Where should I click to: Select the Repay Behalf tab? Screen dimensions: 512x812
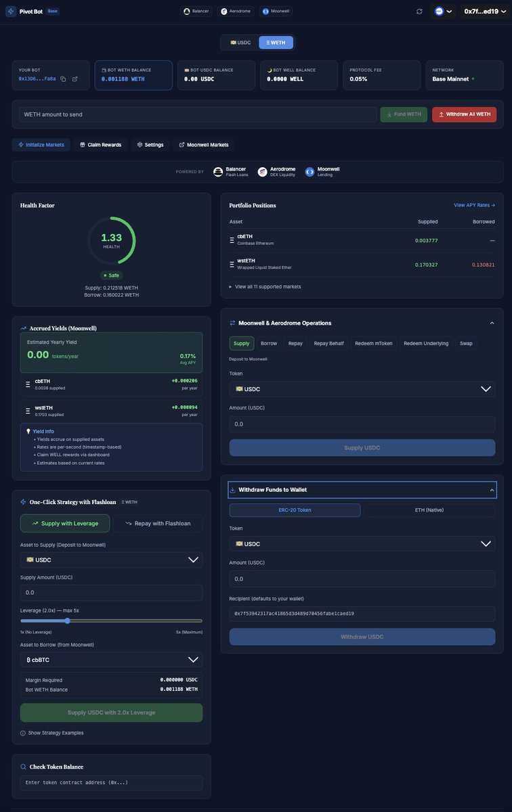tap(328, 343)
